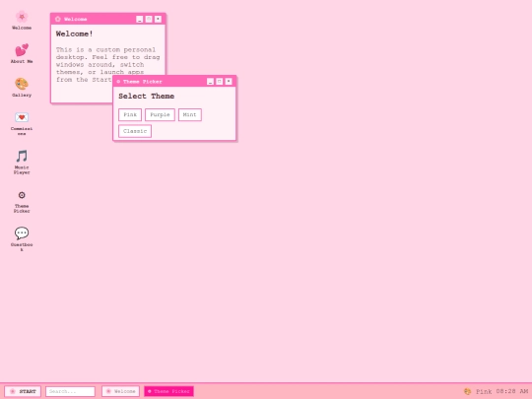Launch the Music Player icon
The height and width of the screenshot is (399, 532).
(22, 163)
